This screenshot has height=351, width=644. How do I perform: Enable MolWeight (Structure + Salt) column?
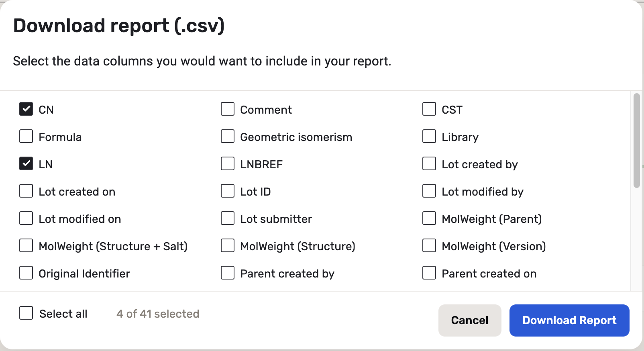point(26,245)
